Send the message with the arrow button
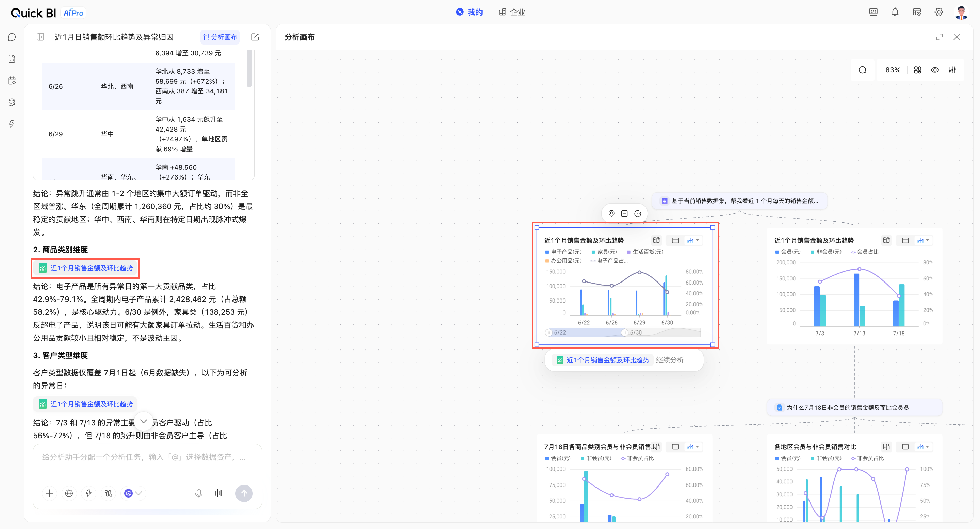Viewport: 980px width, 529px height. point(244,493)
